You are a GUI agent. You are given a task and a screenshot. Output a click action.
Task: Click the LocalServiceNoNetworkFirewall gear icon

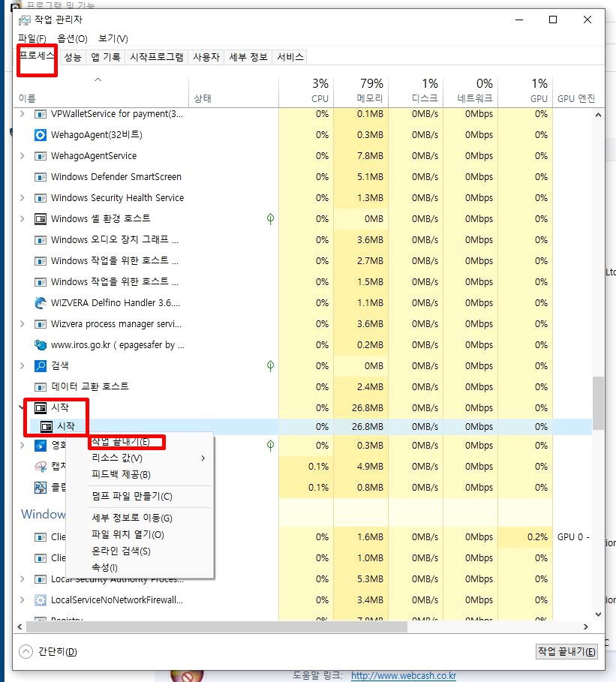click(41, 600)
